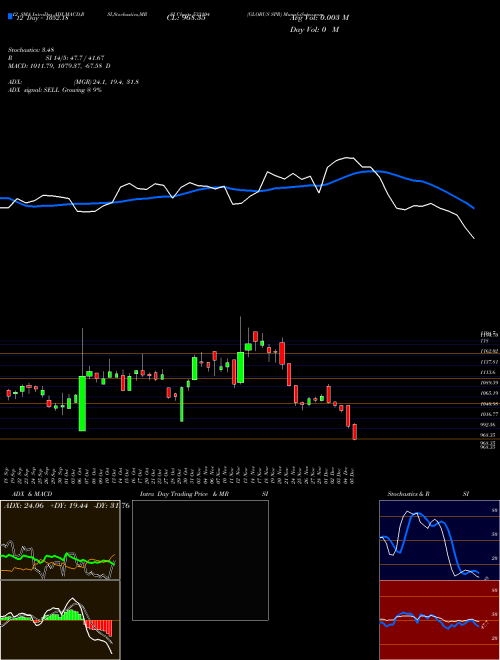500x660 pixels.
Task: Click the '01 Dec' date label on axis
Action: pos(325,476)
